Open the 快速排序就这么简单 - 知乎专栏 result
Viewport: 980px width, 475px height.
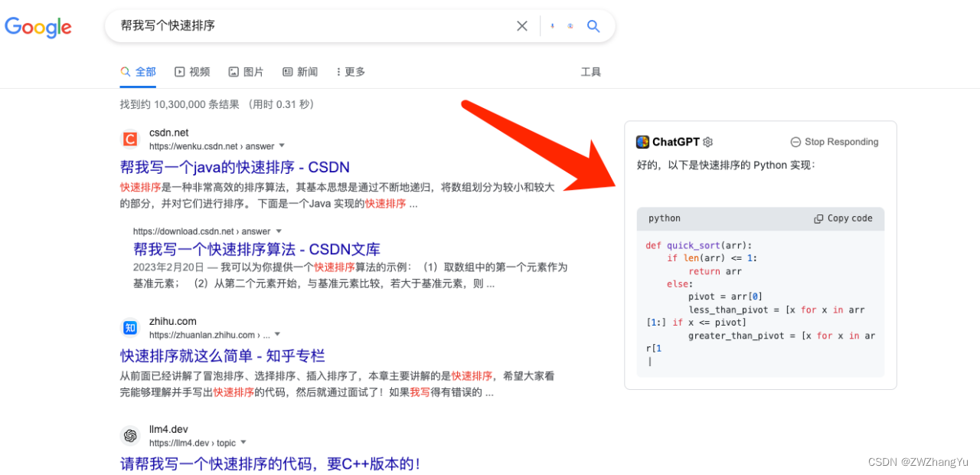[x=223, y=356]
